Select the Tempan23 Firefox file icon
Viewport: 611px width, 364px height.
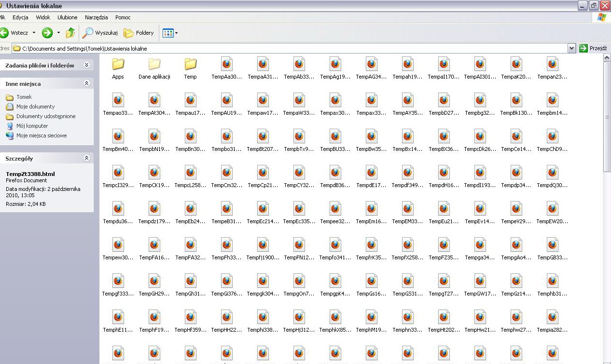coord(553,64)
